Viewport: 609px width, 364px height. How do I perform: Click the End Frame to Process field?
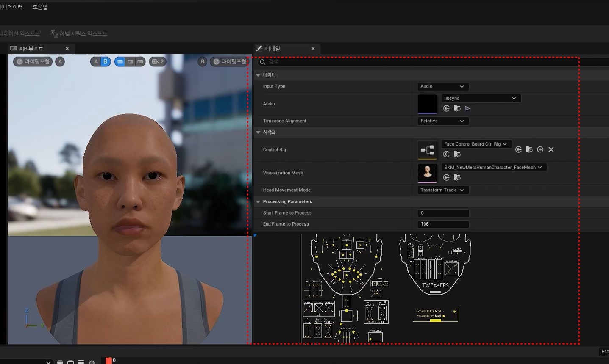point(443,224)
